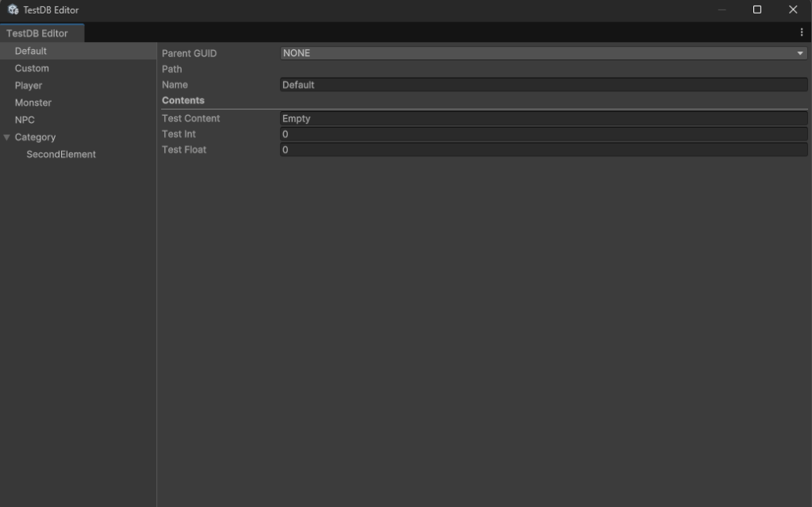Image resolution: width=812 pixels, height=507 pixels.
Task: Click the Test Int property label
Action: click(x=179, y=134)
